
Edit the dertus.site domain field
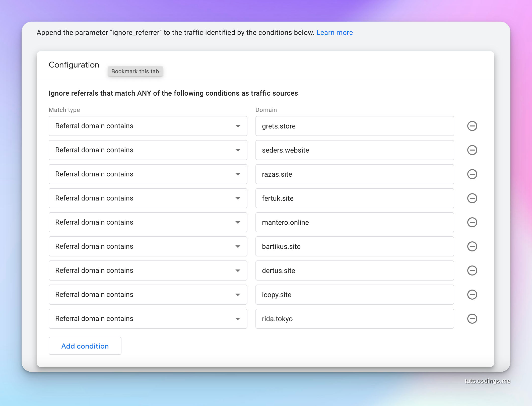(x=355, y=270)
